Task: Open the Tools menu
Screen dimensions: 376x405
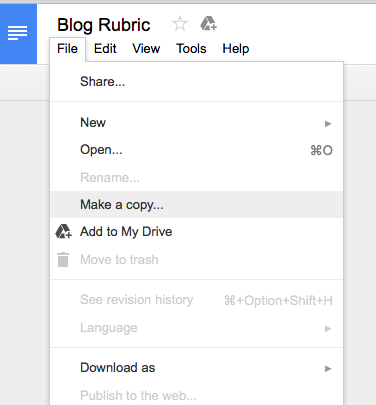Action: click(191, 49)
